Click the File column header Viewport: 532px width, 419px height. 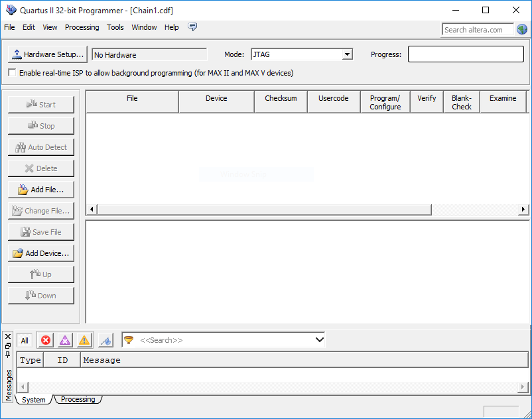[x=132, y=101]
